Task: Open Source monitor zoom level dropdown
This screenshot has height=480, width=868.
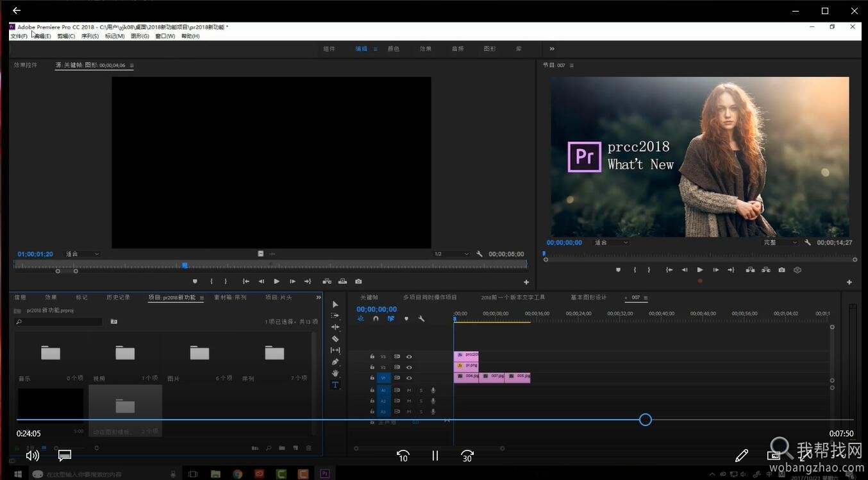Action: point(83,254)
